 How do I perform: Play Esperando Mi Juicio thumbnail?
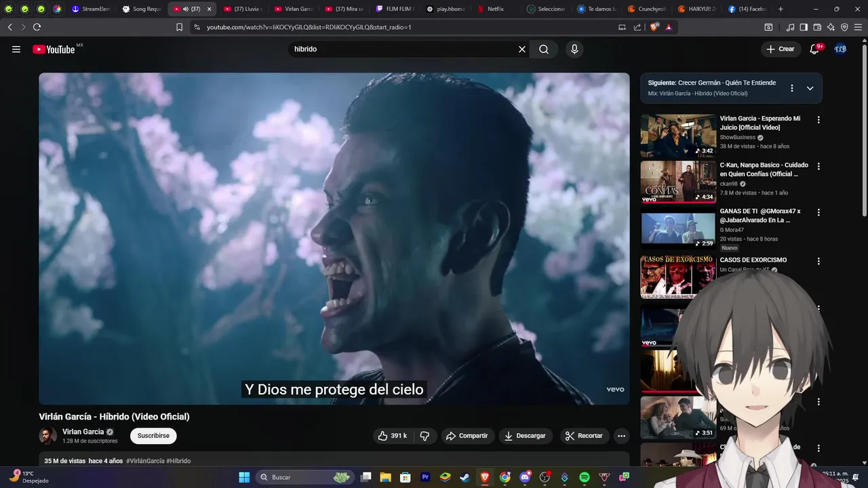coord(678,136)
